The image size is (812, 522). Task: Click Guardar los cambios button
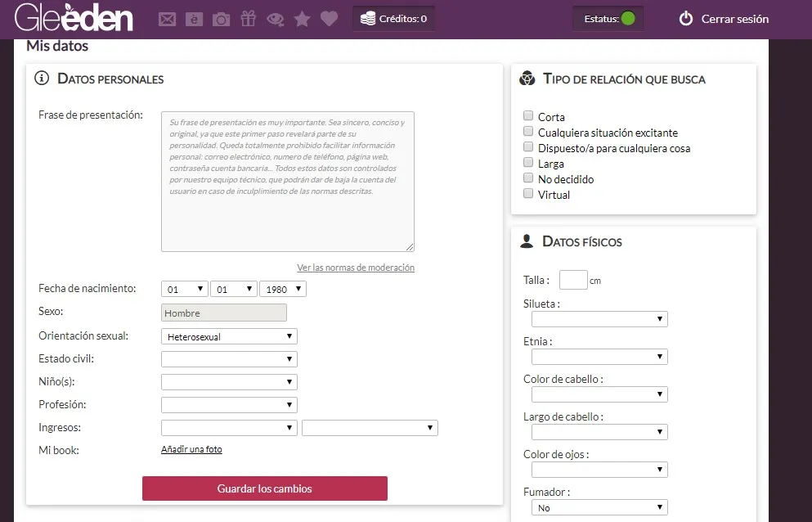click(x=265, y=488)
